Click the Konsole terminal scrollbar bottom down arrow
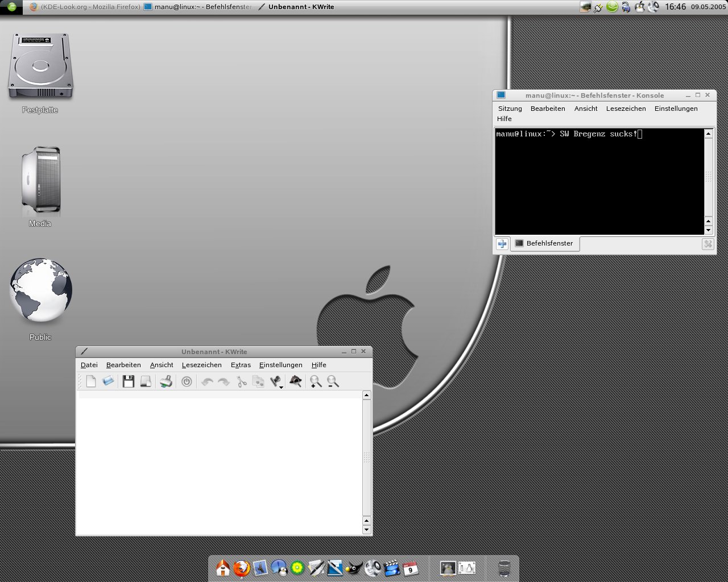The width and height of the screenshot is (728, 582). pyautogui.click(x=709, y=230)
